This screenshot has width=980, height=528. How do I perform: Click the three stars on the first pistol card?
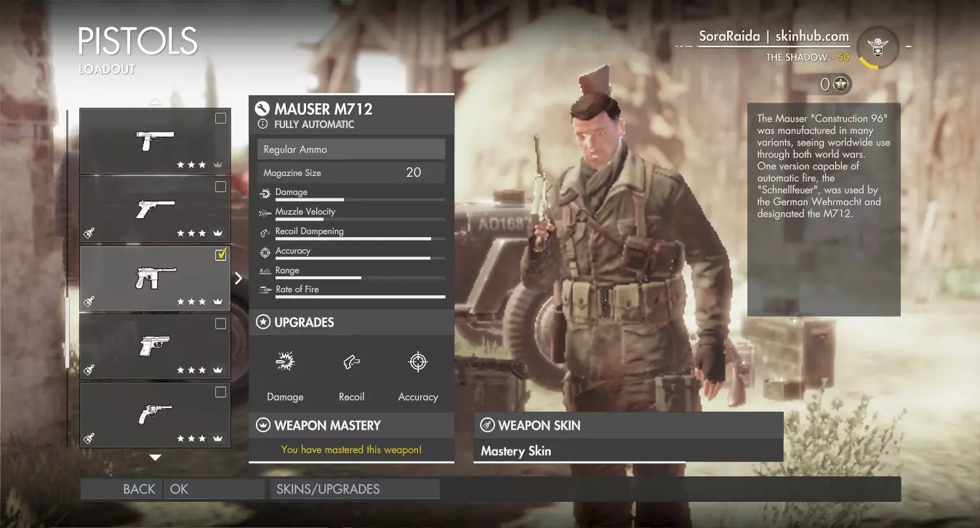192,165
